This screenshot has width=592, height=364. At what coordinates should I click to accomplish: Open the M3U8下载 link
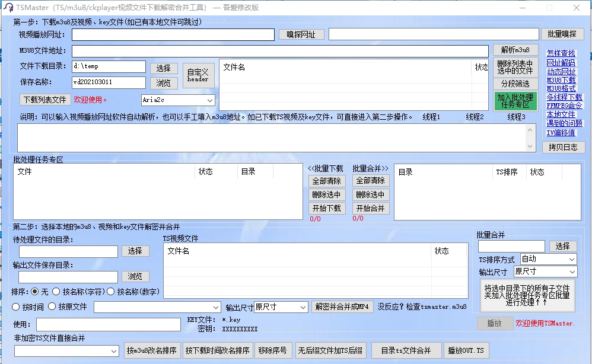point(561,80)
